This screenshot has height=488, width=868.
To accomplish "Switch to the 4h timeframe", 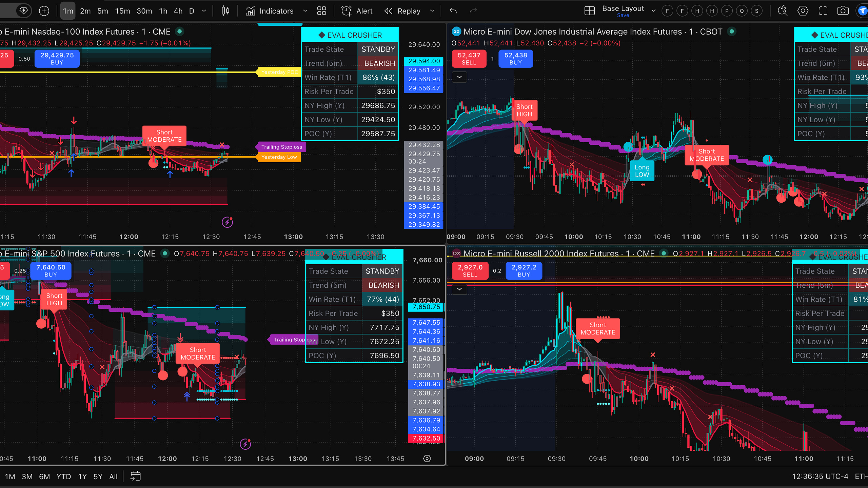I will 178,11.
